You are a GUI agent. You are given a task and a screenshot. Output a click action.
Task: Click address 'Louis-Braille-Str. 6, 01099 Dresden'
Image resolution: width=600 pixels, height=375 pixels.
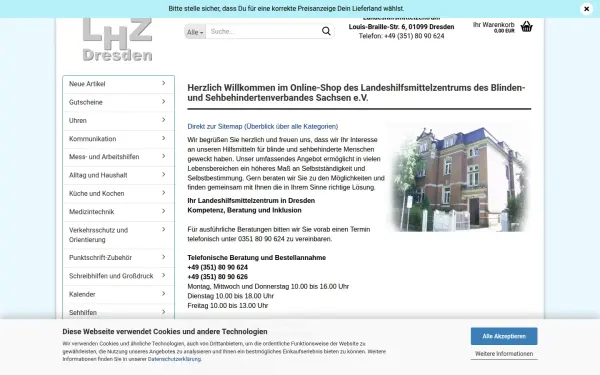point(401,27)
